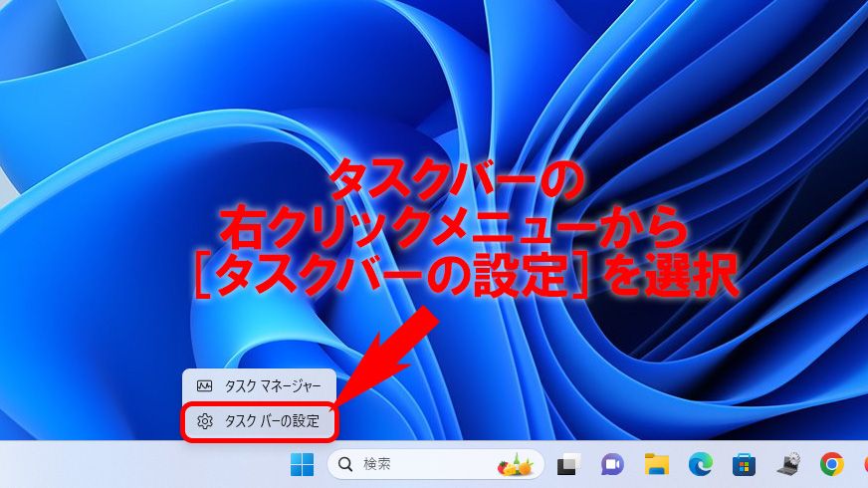Open File Explorer from the taskbar

coord(657,464)
